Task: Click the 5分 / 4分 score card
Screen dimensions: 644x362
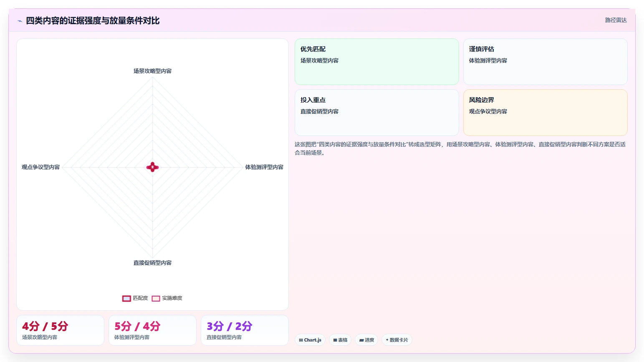Action: tap(152, 330)
